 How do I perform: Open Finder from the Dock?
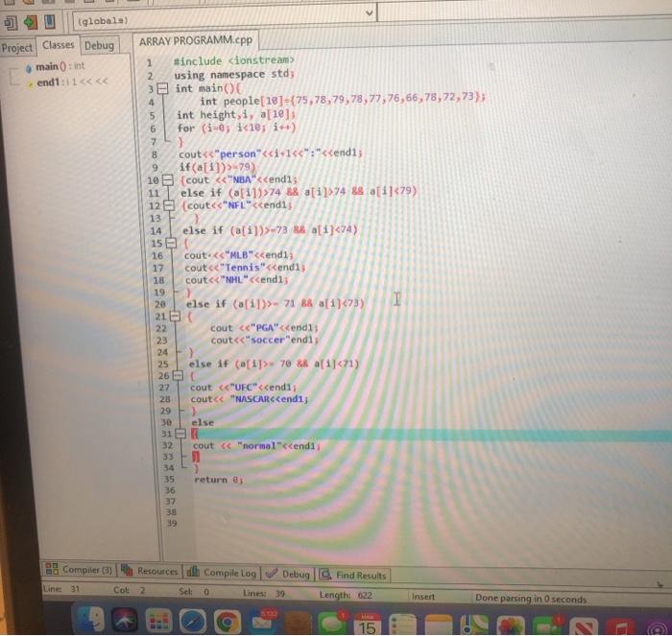(89, 620)
